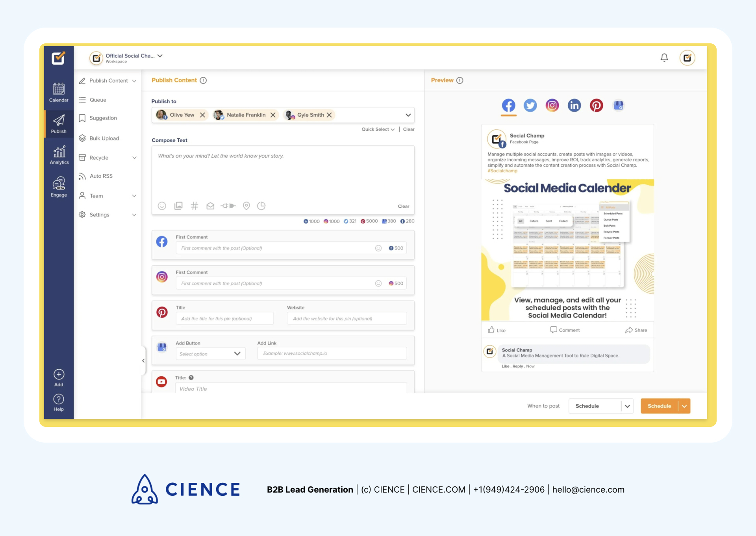Click the pie chart icon in composer
Viewport: 756px width, 536px height.
click(x=261, y=206)
